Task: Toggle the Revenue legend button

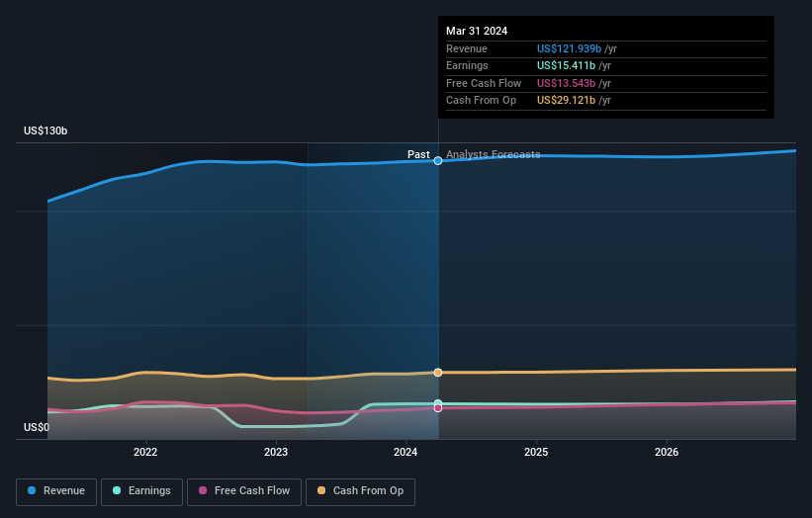Action: click(x=56, y=491)
